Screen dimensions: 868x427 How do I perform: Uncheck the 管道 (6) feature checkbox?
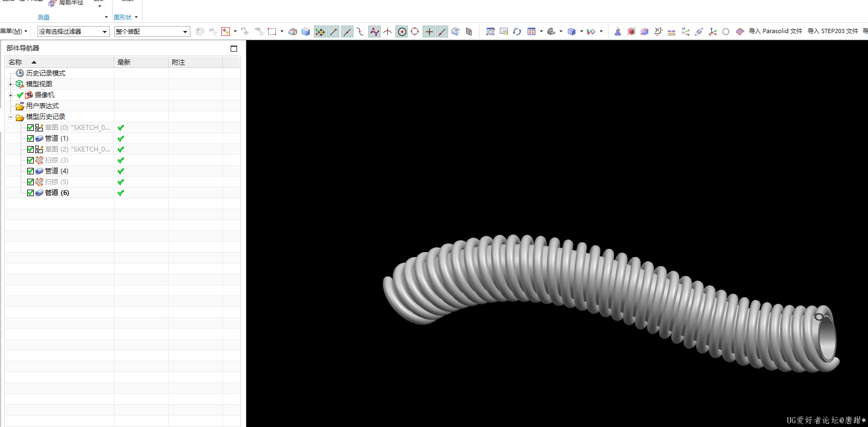coord(30,193)
